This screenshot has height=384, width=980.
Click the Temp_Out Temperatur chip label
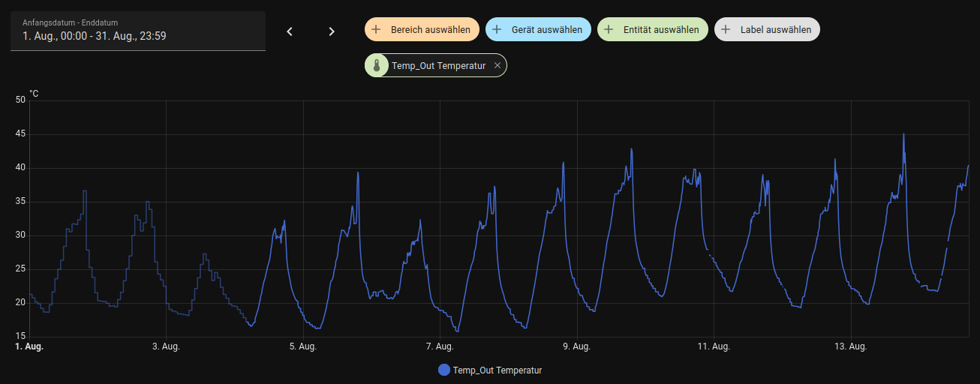[438, 66]
